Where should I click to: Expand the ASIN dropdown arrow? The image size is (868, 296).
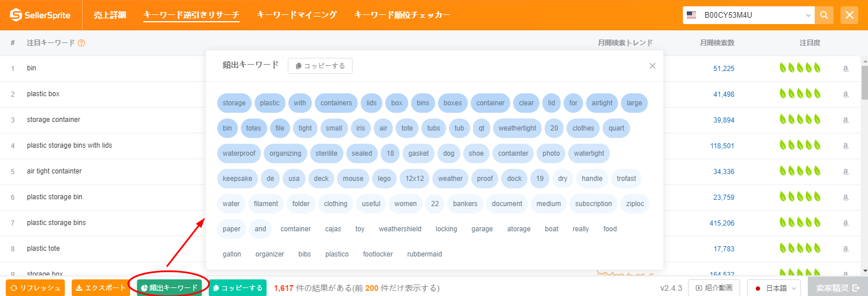[x=808, y=15]
